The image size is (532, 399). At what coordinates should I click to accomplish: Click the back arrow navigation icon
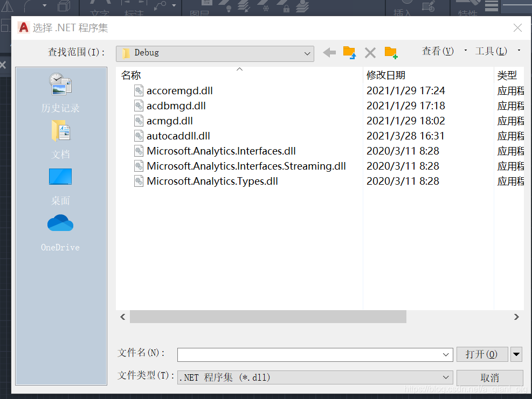(x=329, y=53)
